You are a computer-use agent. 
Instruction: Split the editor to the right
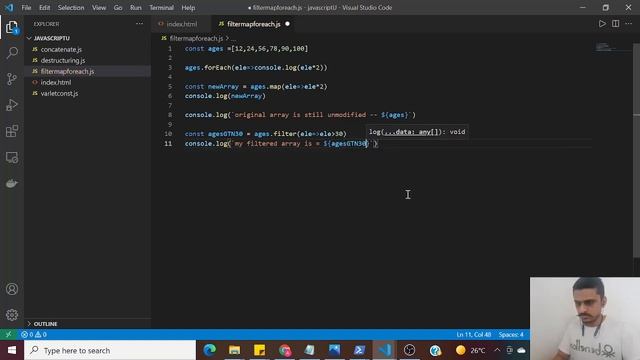[616, 24]
